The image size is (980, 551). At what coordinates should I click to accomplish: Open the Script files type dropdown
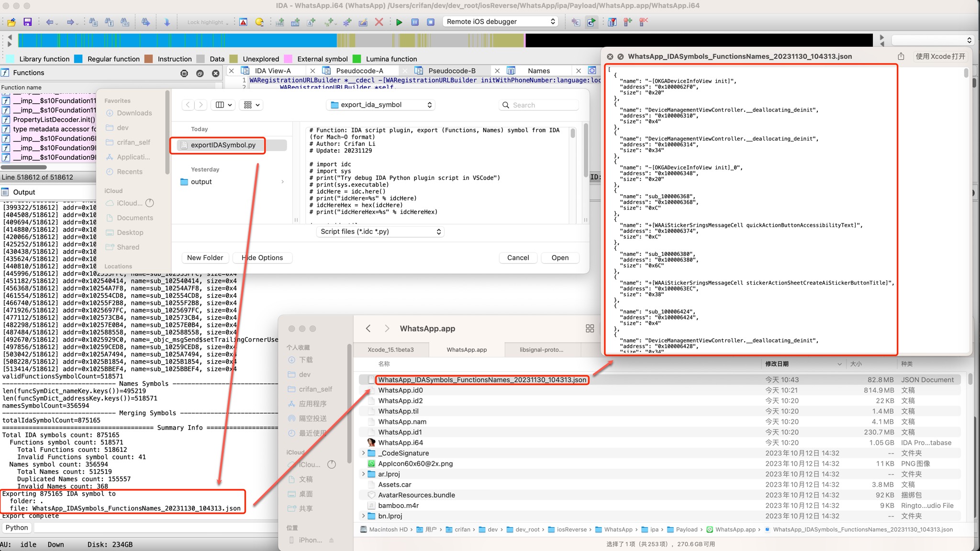(380, 231)
